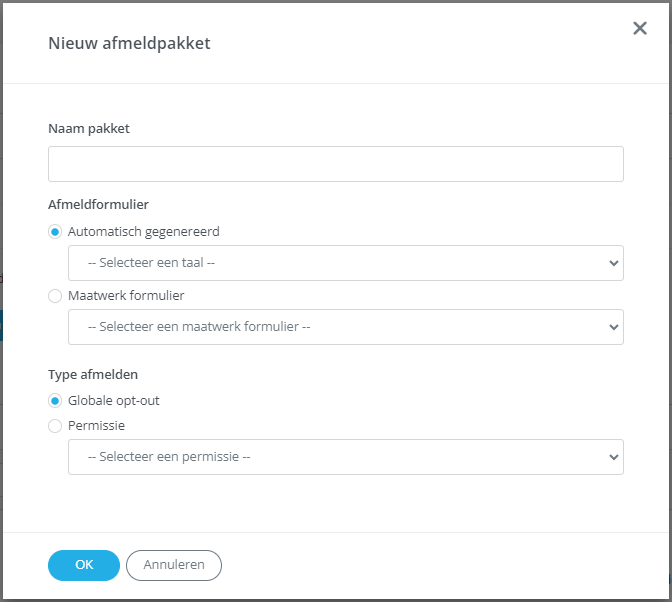Select the Globale opt-out radio button
672x602 pixels.
[55, 401]
